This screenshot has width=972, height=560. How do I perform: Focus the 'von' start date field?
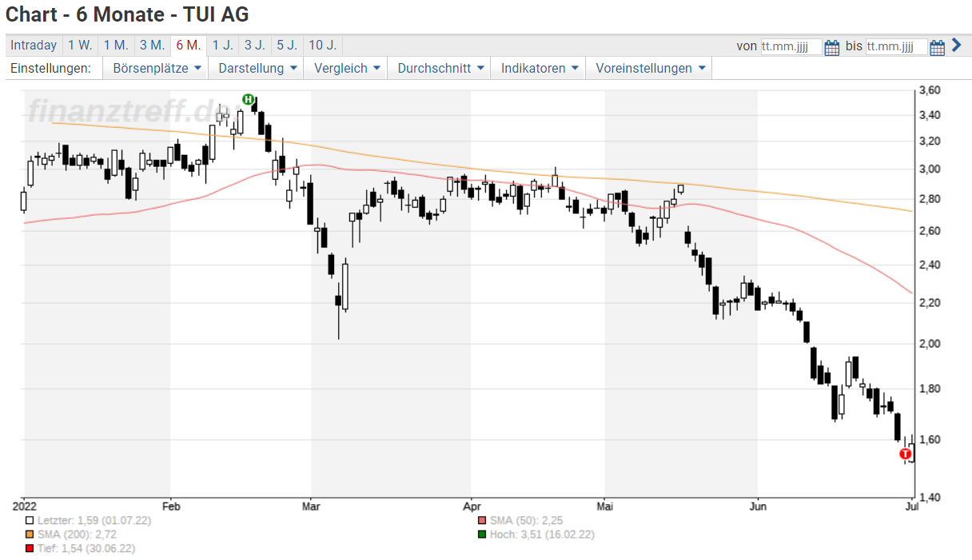791,46
